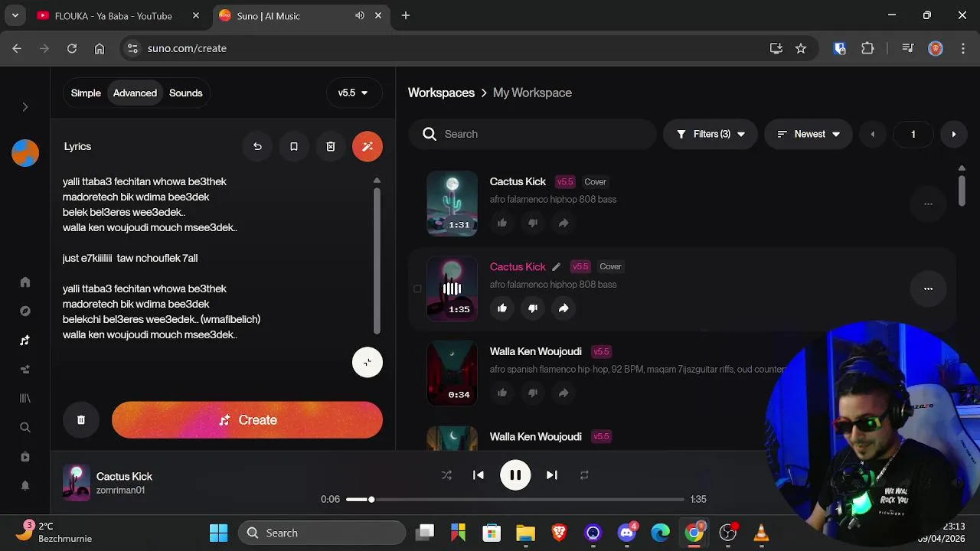The width and height of the screenshot is (980, 551).
Task: Collapse the lyrics editor with the white round button
Action: click(x=367, y=363)
